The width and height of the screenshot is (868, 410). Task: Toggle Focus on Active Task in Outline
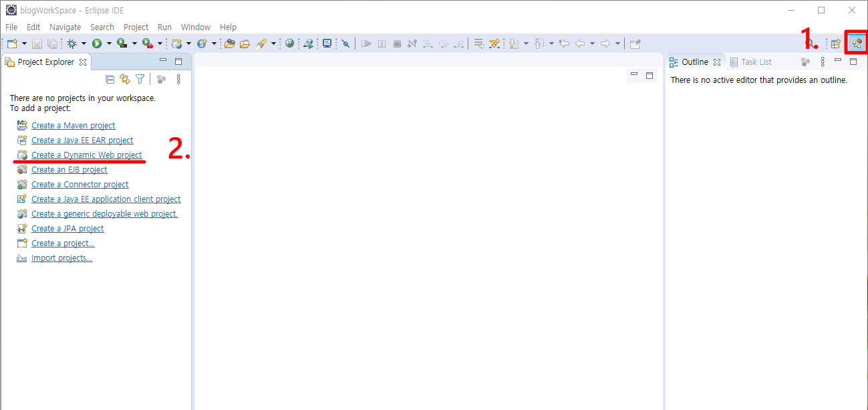pos(806,62)
